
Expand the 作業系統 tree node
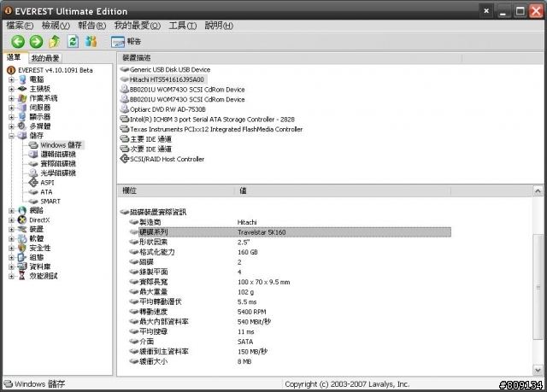tap(11, 98)
